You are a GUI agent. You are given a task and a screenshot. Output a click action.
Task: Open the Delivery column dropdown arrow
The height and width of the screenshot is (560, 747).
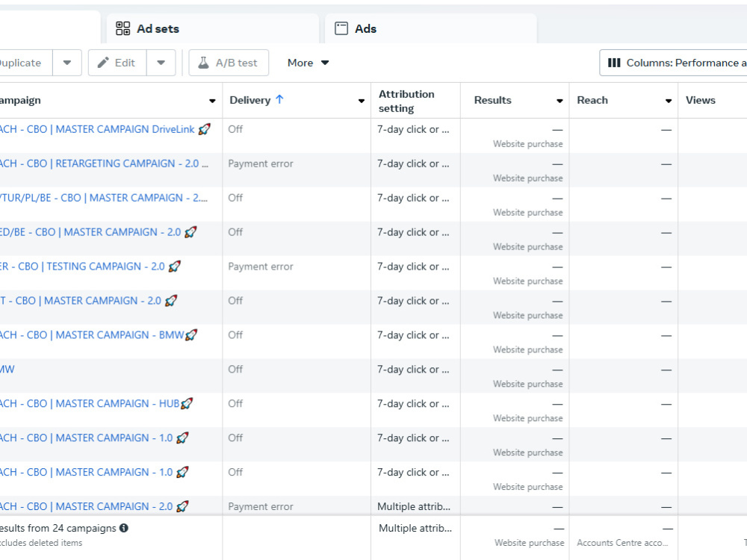point(362,101)
